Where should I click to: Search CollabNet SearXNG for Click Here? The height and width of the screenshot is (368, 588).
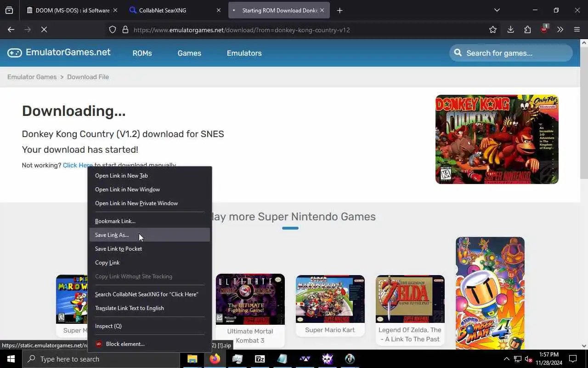(150, 294)
